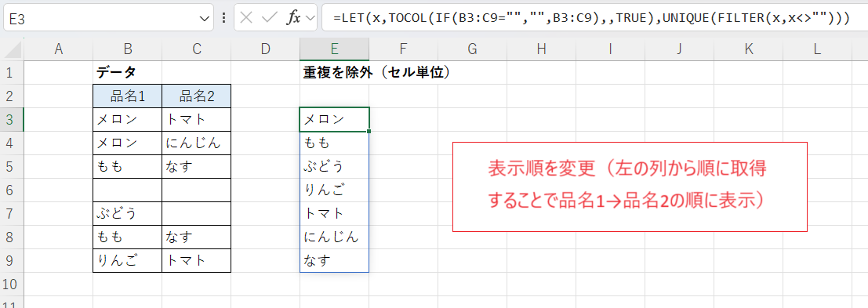Image resolution: width=868 pixels, height=308 pixels.
Task: Expand dropdown beside the fx icon
Action: click(310, 19)
